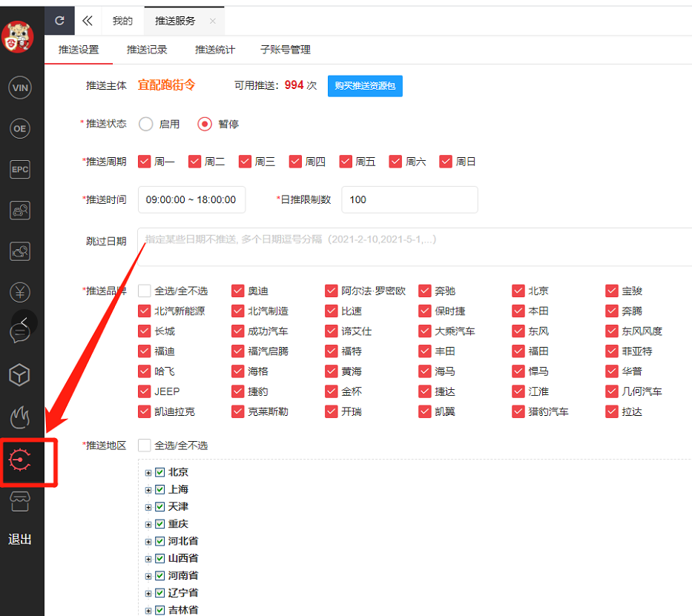The image size is (692, 616).
Task: Expand the 北京 region node
Action: point(148,473)
